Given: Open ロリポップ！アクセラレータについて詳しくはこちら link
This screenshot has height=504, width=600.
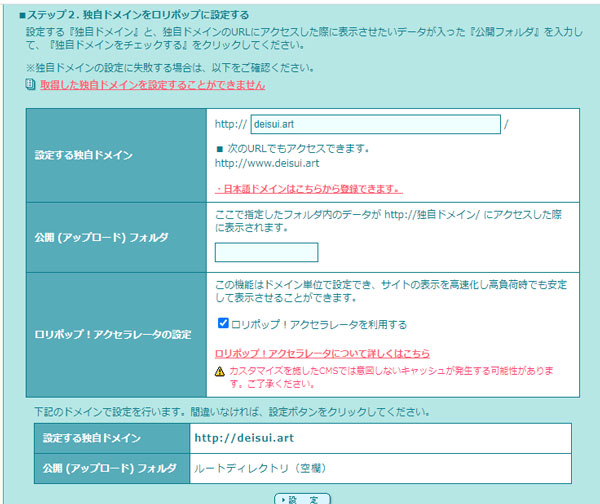Looking at the screenshot, I should pyautogui.click(x=322, y=353).
